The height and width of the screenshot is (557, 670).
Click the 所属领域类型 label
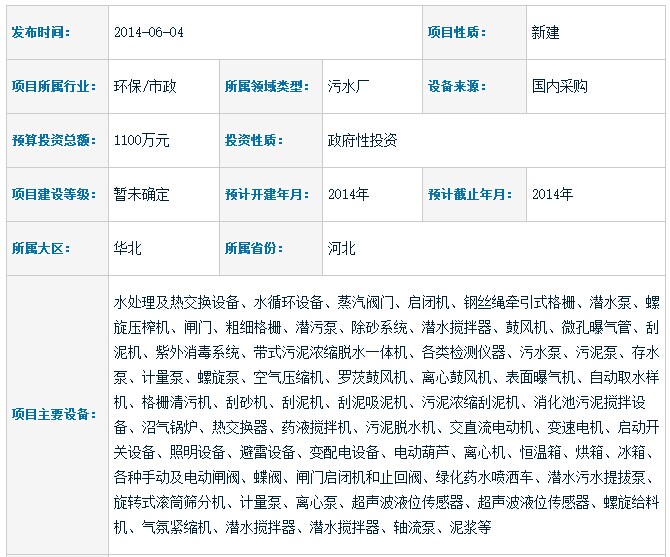(x=267, y=86)
